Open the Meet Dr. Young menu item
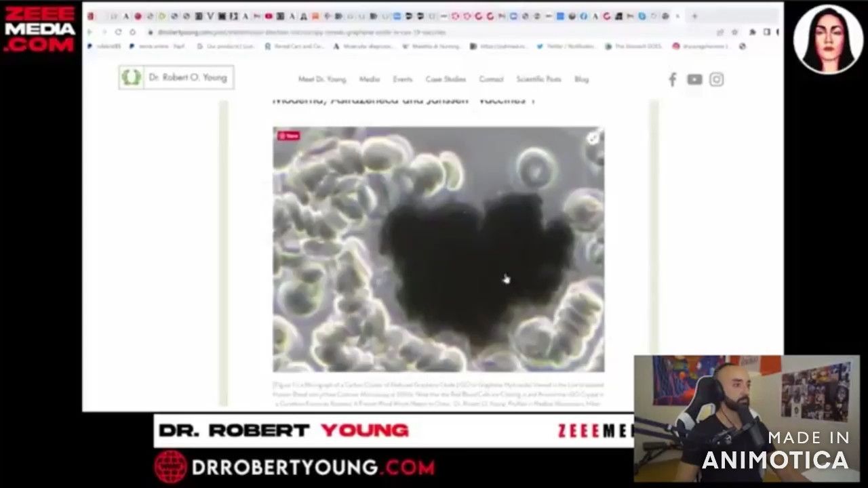This screenshot has width=868, height=488. point(322,79)
